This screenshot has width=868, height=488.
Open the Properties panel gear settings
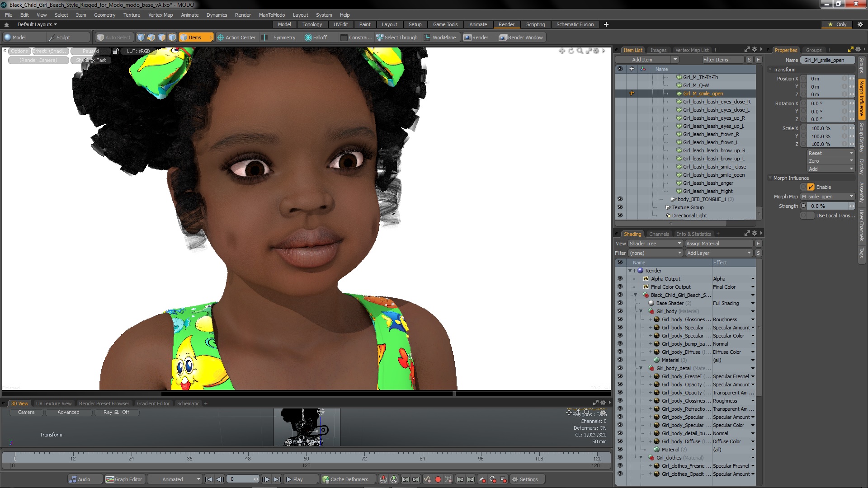858,49
